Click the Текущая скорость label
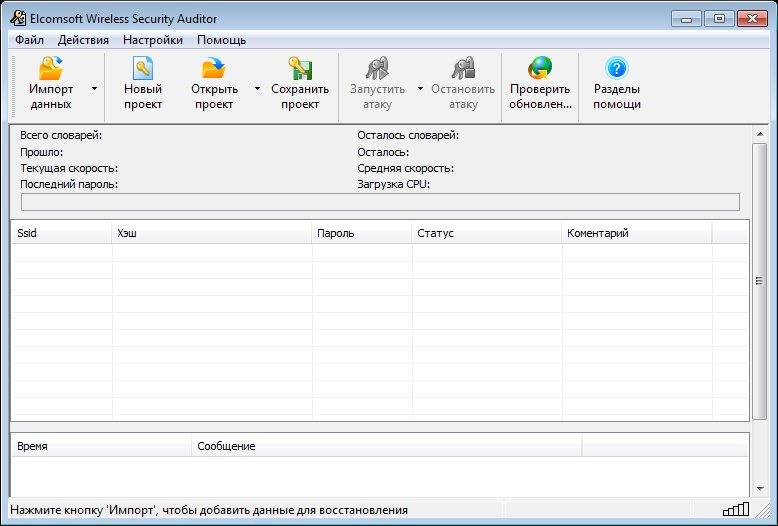This screenshot has height=526, width=778. point(69,168)
